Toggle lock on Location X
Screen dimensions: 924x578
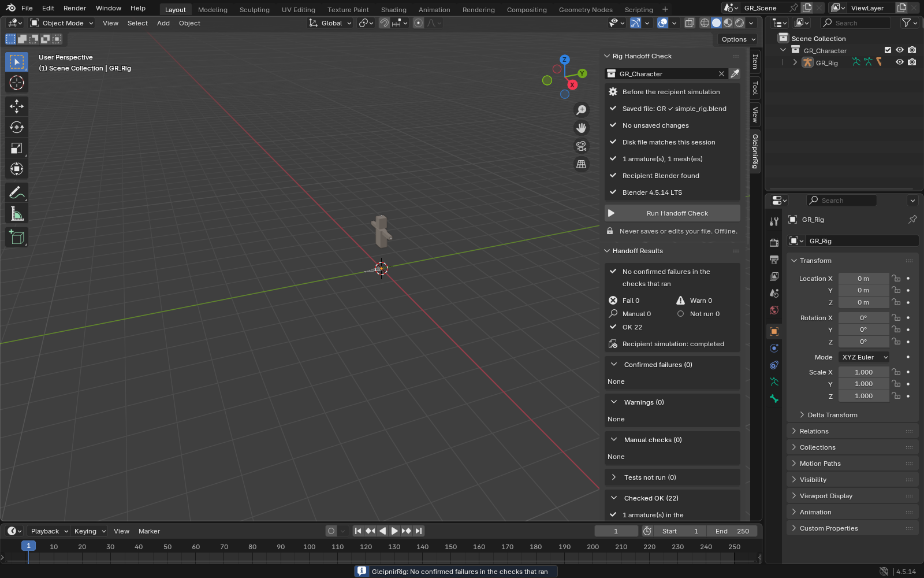pyautogui.click(x=896, y=279)
